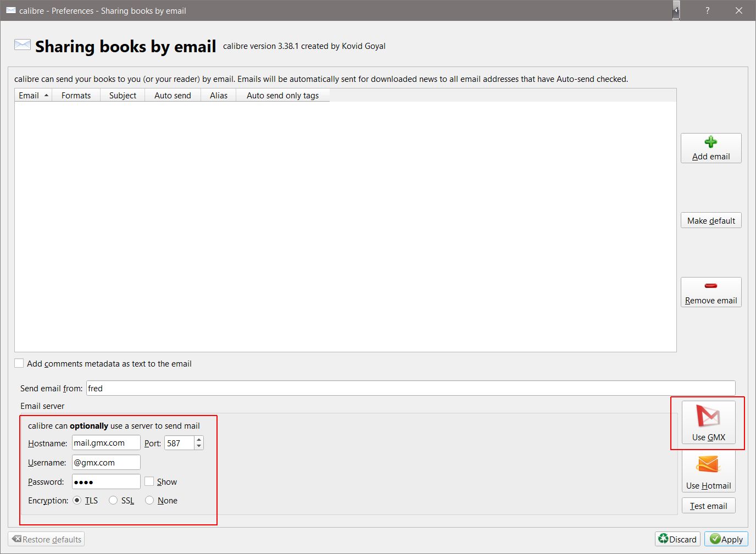This screenshot has height=554, width=756.
Task: Click the Auto send only tags header
Action: (282, 95)
